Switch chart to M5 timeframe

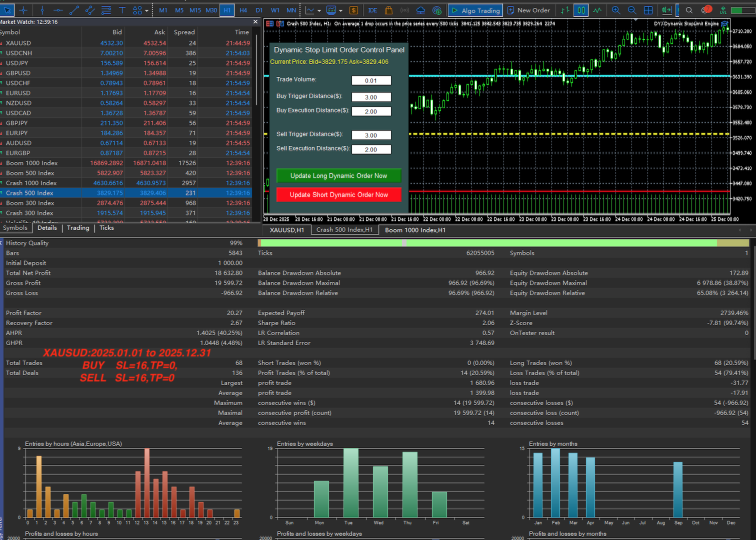[x=179, y=10]
